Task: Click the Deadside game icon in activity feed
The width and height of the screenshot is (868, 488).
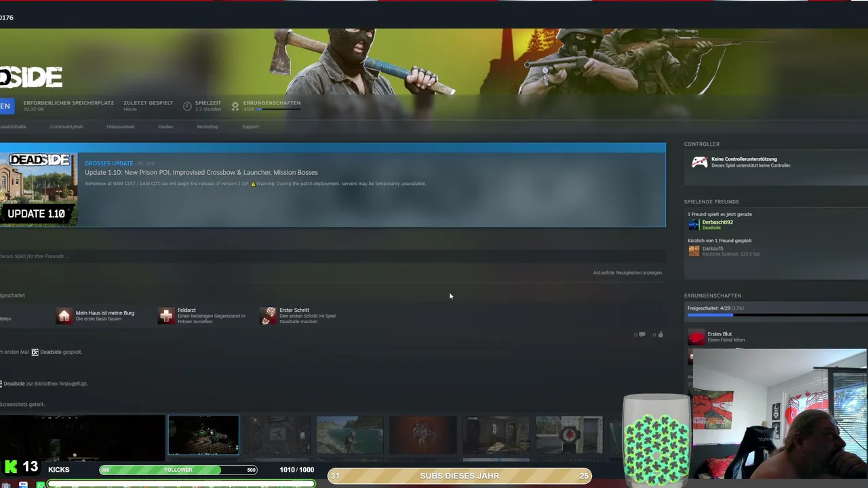Action: [35, 352]
